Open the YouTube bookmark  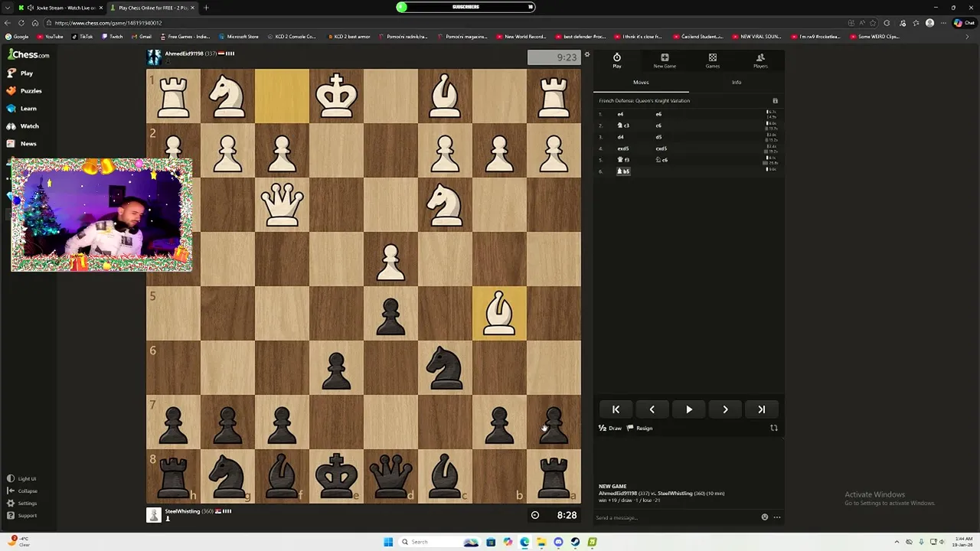[x=50, y=37]
